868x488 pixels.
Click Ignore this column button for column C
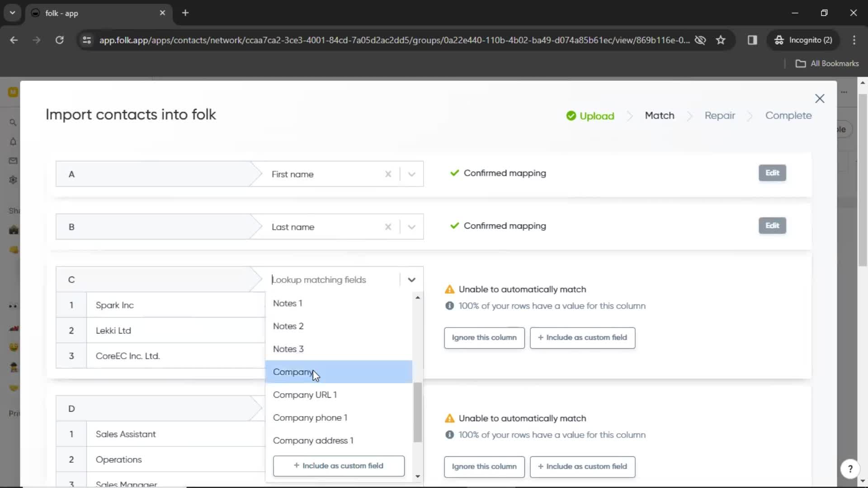pos(485,337)
